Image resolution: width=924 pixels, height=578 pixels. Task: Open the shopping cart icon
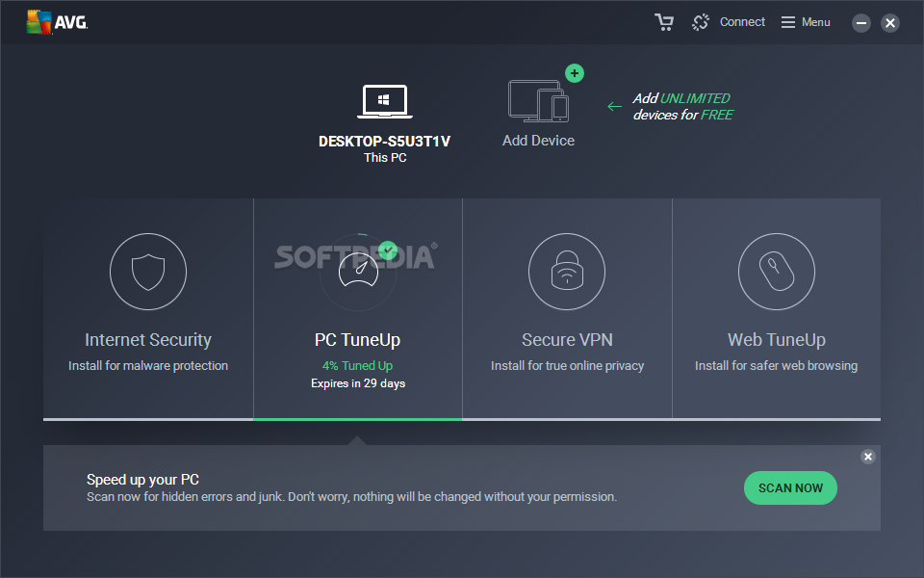coord(664,22)
